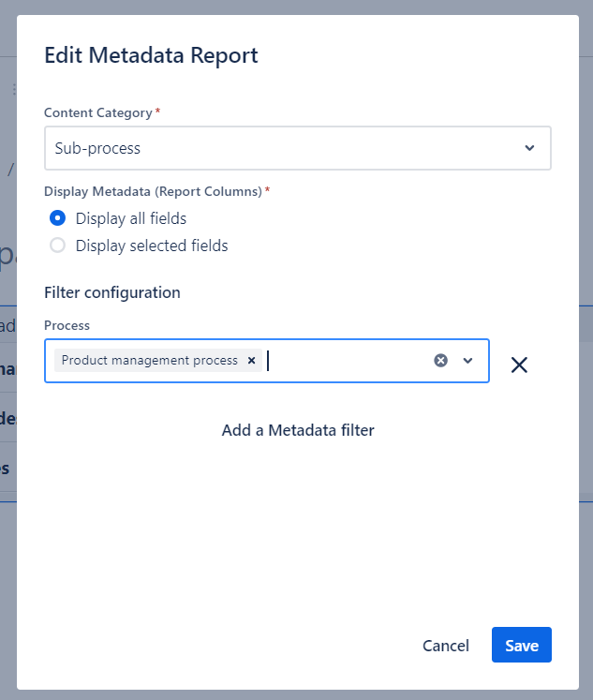Screen dimensions: 593x700
Task: Expand the Process filter dropdown arrow
Action: (x=468, y=361)
